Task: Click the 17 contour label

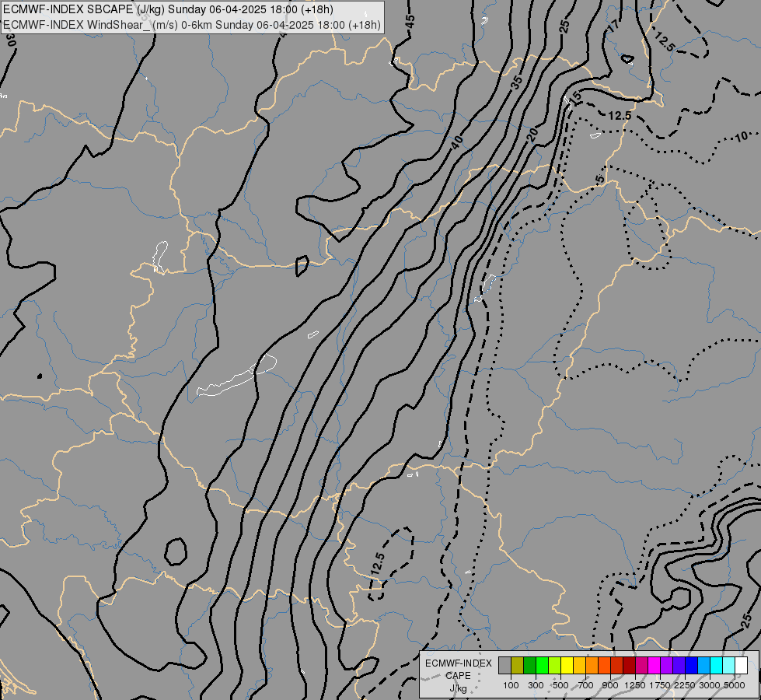Action: tap(613, 26)
